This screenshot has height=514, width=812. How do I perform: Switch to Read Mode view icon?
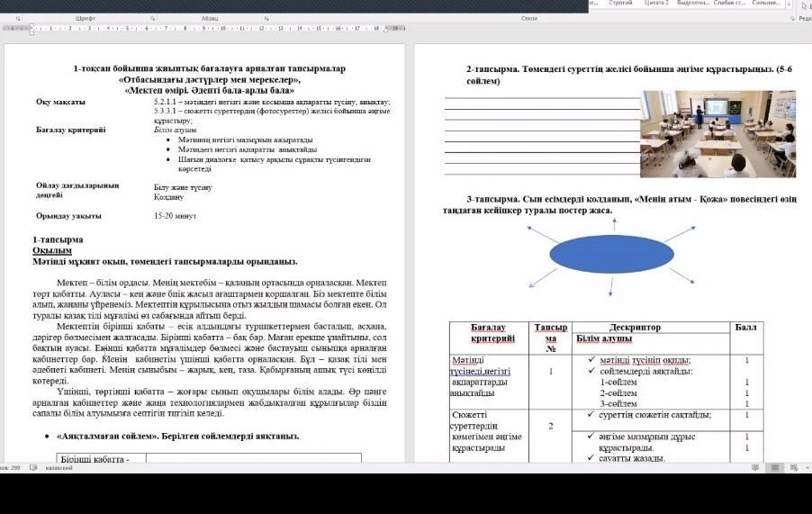point(754,468)
